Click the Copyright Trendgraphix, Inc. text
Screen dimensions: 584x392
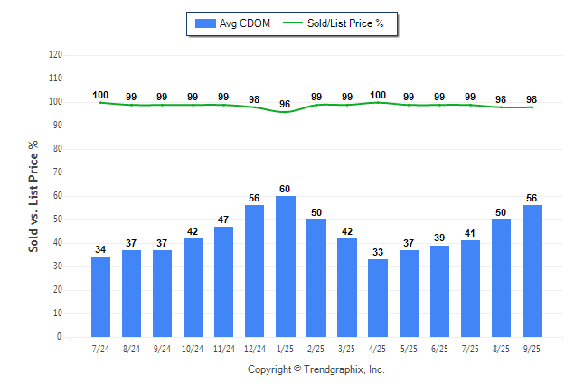tap(316, 369)
